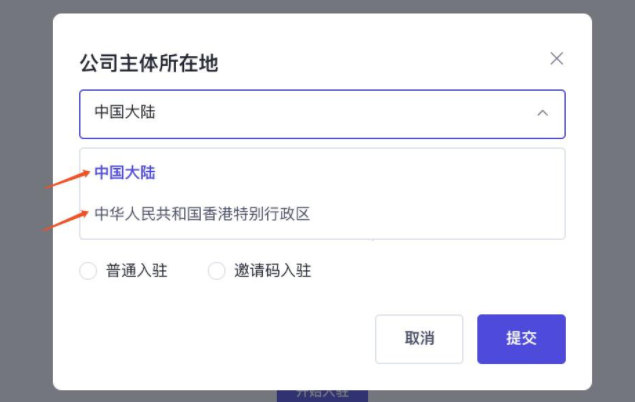Viewport: 635px width, 402px height.
Task: Click the blue 提交 button
Action: pyautogui.click(x=521, y=339)
